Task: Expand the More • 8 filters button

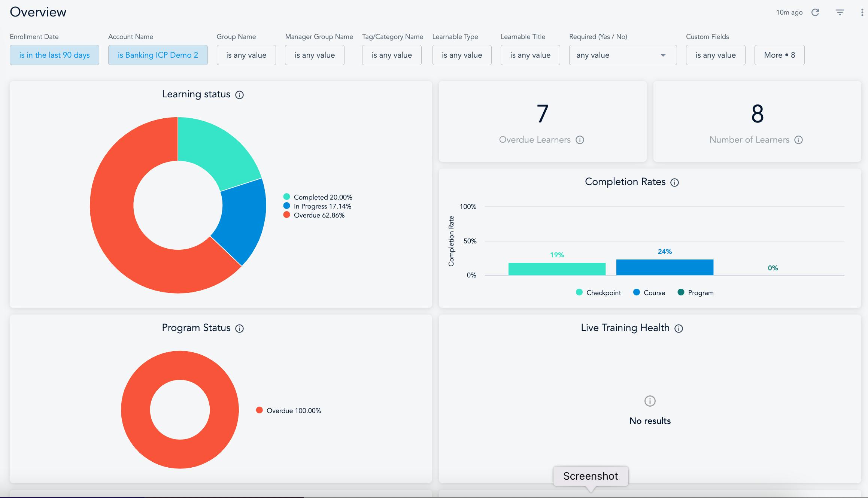Action: (779, 55)
